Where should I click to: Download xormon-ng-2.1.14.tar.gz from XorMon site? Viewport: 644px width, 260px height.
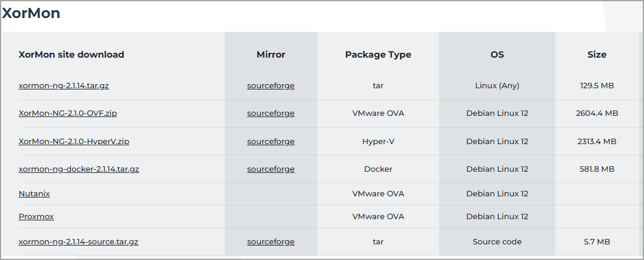(64, 86)
